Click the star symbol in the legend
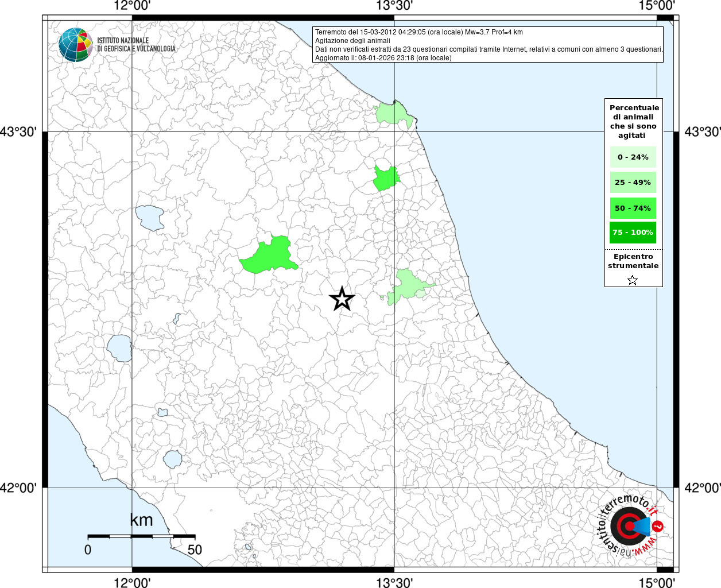Viewport: 721px width, 588px height. [x=633, y=280]
